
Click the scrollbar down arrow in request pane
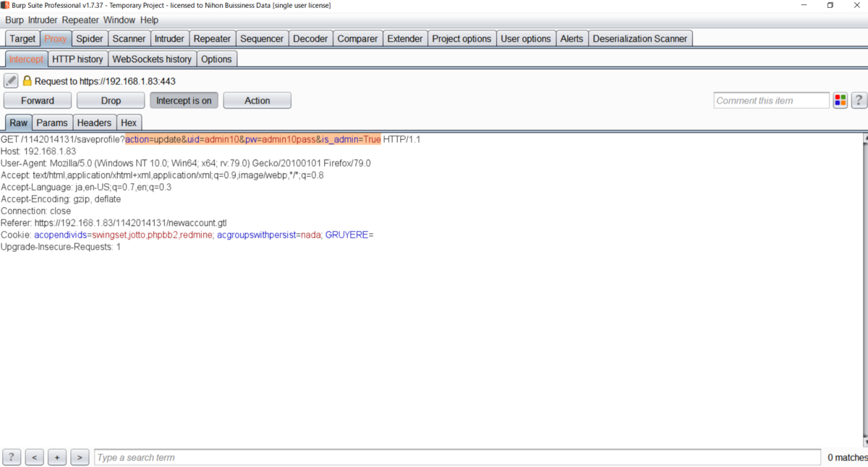click(x=865, y=442)
